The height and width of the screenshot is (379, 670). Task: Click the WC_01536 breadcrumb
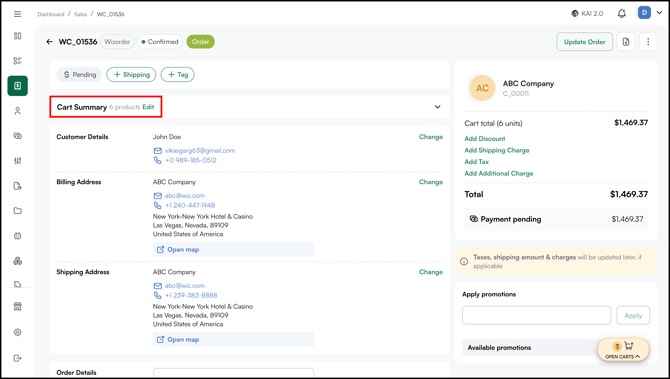click(111, 14)
